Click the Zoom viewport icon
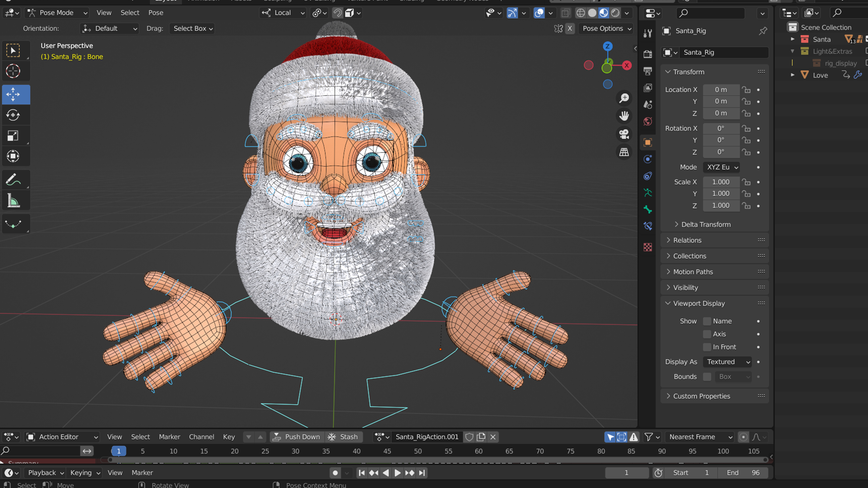Image resolution: width=868 pixels, height=488 pixels. coord(624,98)
